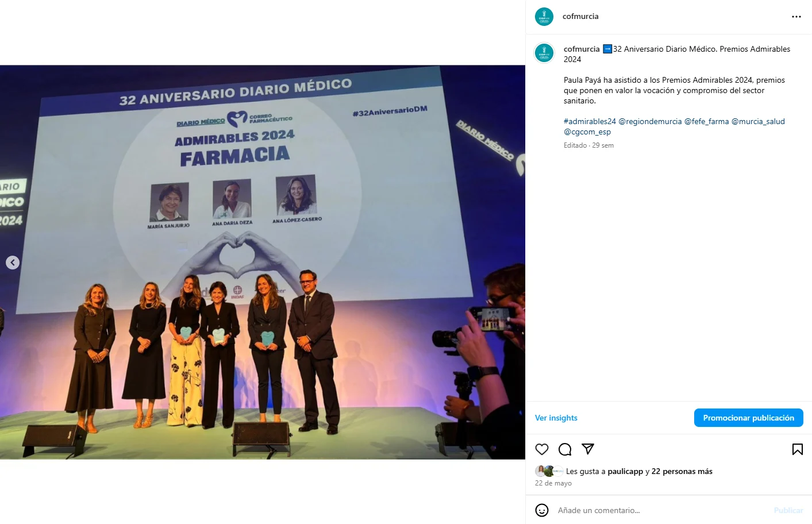Image resolution: width=812 pixels, height=524 pixels.
Task: Open the three-dot more options menu
Action: pos(796,17)
